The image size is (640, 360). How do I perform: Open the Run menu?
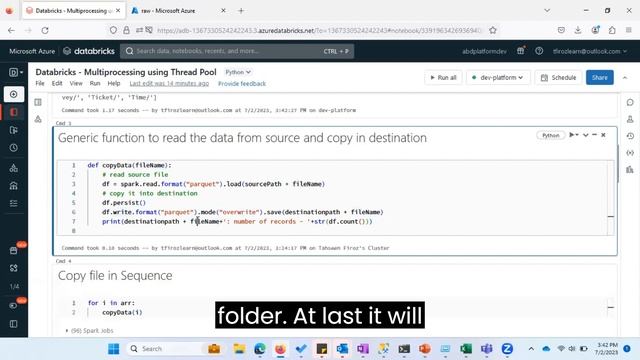95,83
